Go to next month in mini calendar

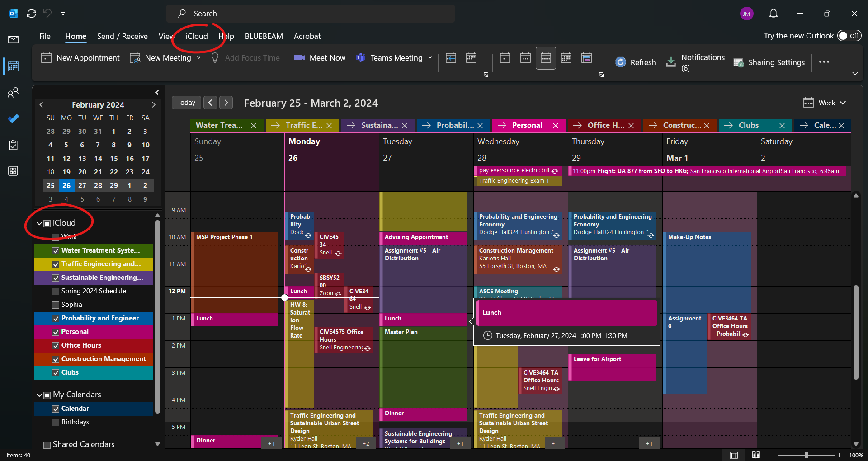point(154,104)
